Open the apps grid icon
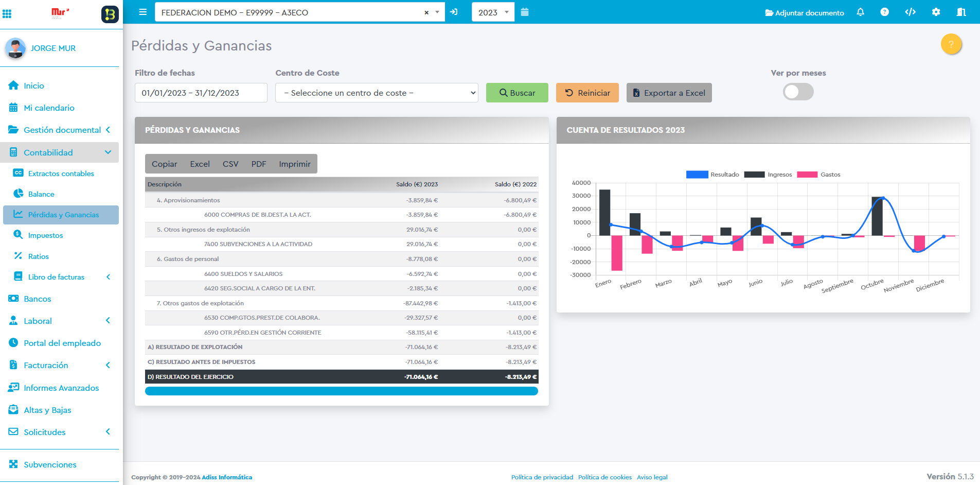Viewport: 980px width, 485px height. pos(7,14)
